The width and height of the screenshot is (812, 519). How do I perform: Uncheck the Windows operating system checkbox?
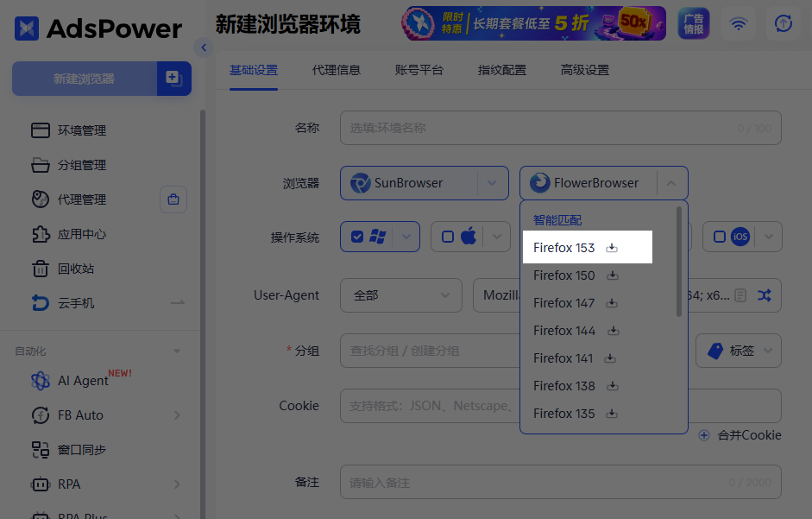point(357,237)
